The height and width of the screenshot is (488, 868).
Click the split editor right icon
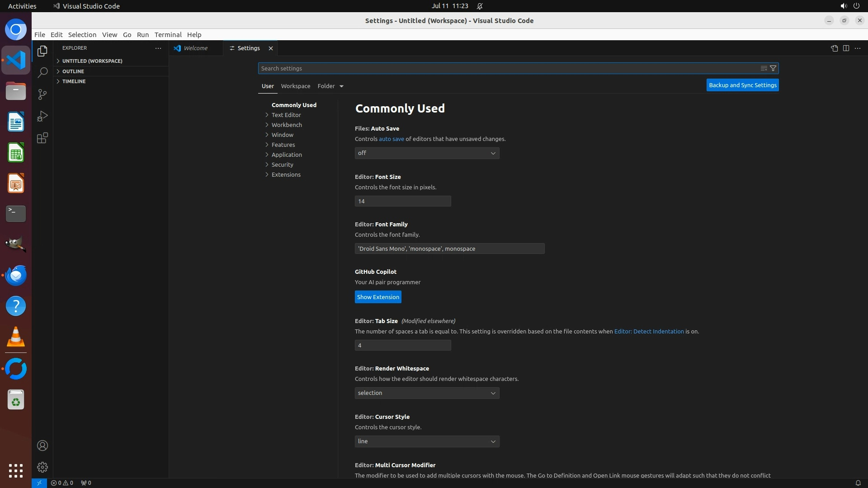[846, 48]
